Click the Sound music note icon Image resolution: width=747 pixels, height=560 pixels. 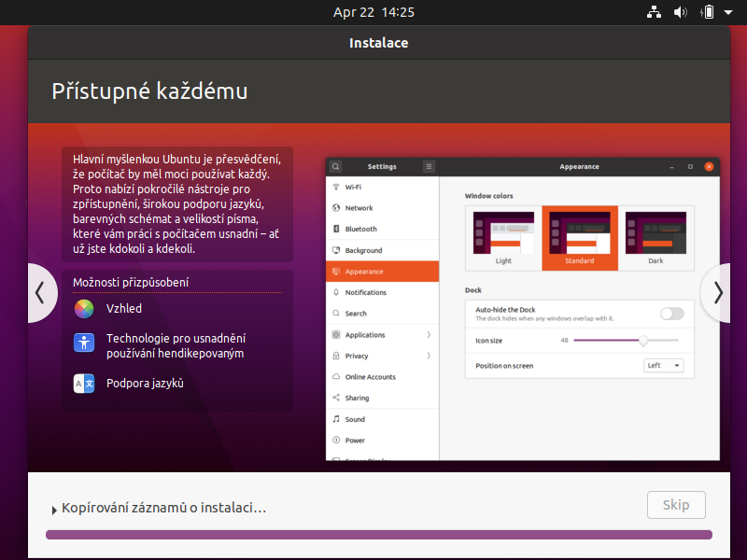pyautogui.click(x=336, y=419)
